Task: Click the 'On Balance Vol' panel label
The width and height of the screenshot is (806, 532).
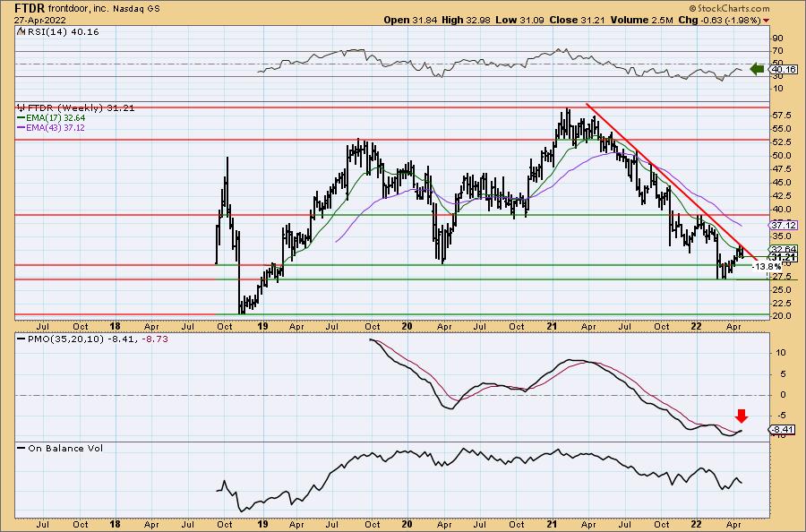Action: (x=65, y=448)
